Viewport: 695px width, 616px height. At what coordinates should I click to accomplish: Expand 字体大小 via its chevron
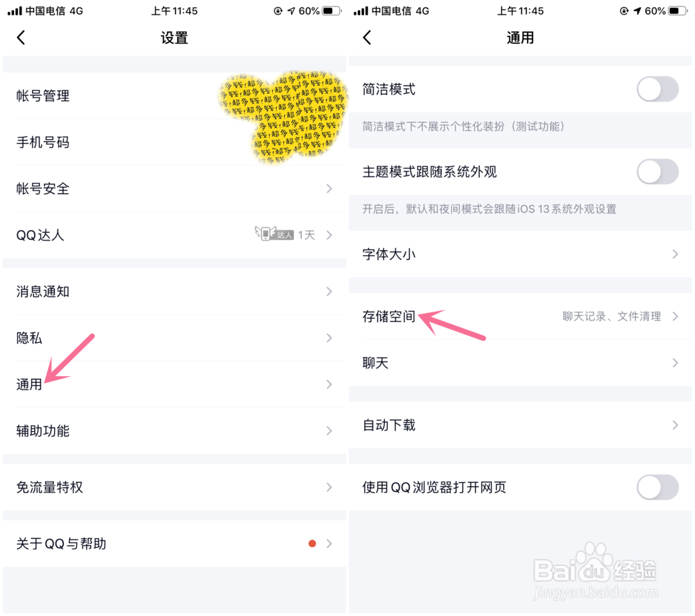coord(675,254)
